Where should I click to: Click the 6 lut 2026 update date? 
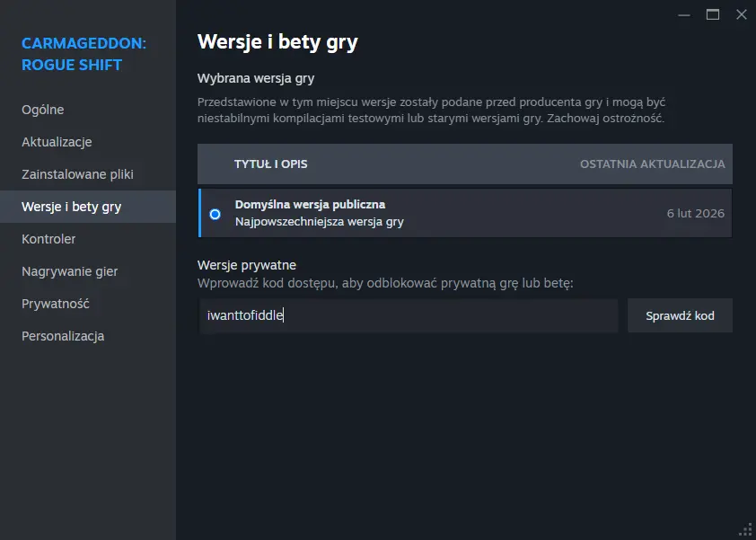(x=695, y=214)
